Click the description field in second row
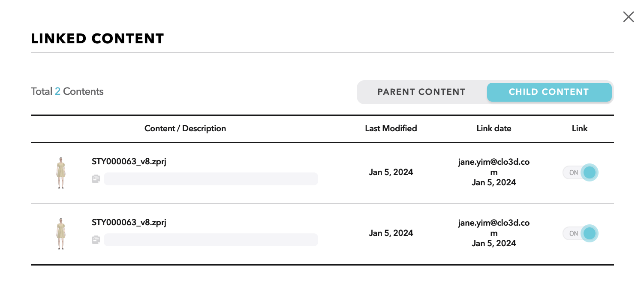The height and width of the screenshot is (302, 644). point(211,240)
